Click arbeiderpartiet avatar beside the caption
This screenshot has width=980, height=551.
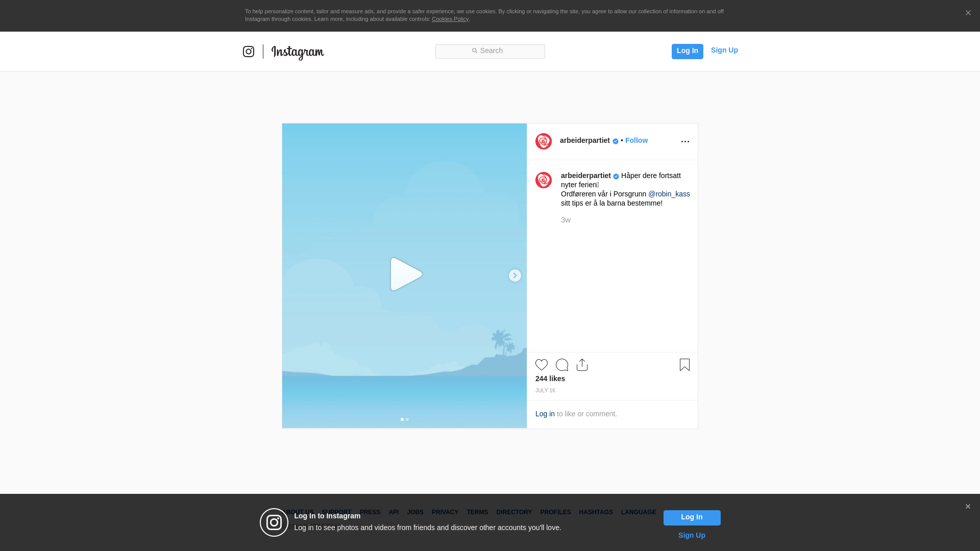pyautogui.click(x=544, y=180)
